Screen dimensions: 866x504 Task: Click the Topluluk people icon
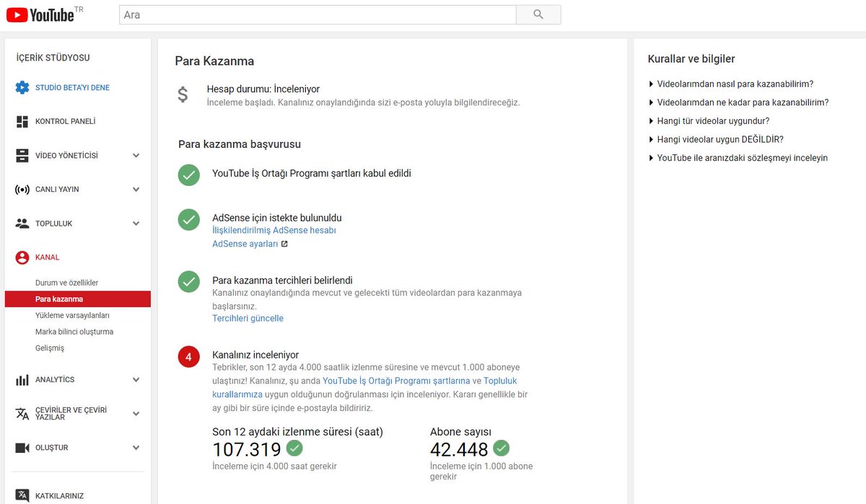coord(22,224)
